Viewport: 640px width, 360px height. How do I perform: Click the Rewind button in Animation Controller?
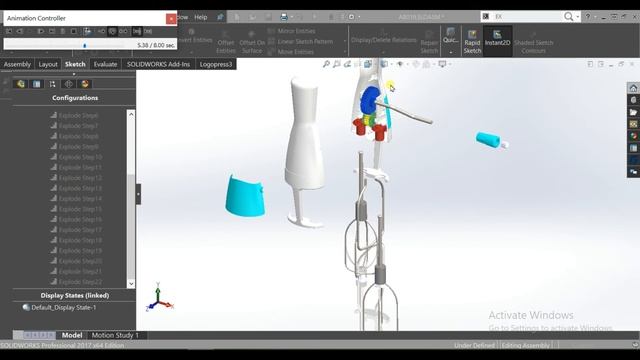coord(19,31)
